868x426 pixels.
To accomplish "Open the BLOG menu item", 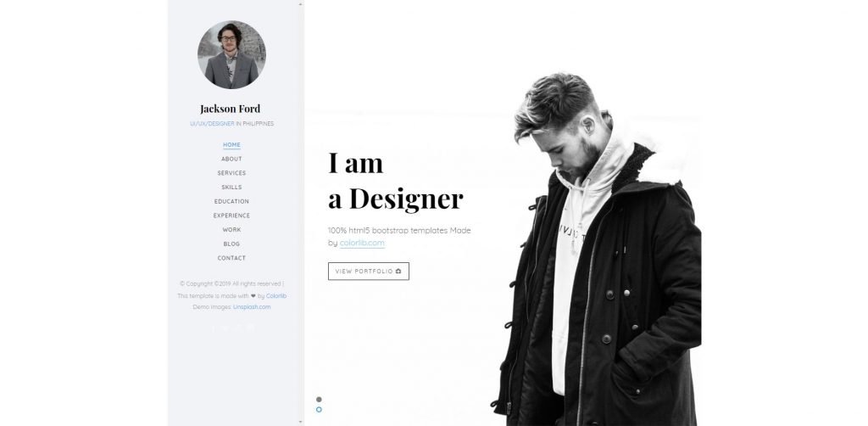I will [x=231, y=244].
